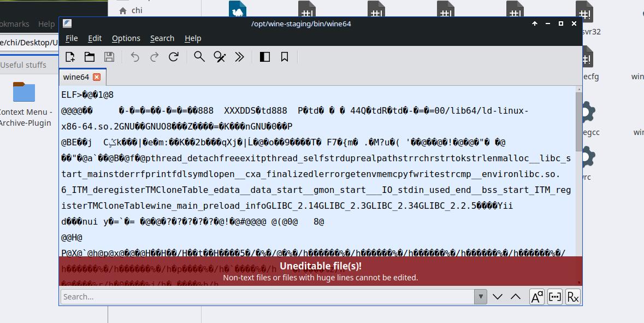Dismiss the Uneditable file(s)! warning banner
The height and width of the screenshot is (323, 644).
click(320, 271)
